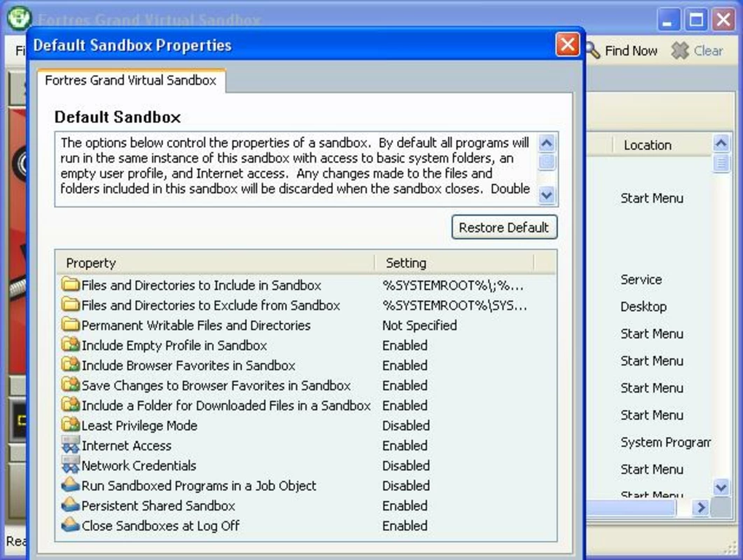Image resolution: width=743 pixels, height=560 pixels.
Task: Disable "Save Changes to Browser Favorites in Sandbox"
Action: pyautogui.click(x=404, y=385)
